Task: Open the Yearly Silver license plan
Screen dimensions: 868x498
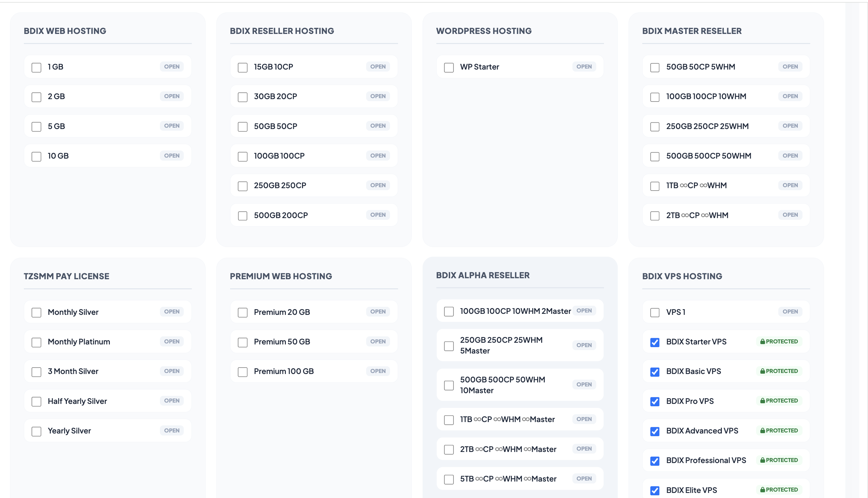Action: tap(171, 430)
